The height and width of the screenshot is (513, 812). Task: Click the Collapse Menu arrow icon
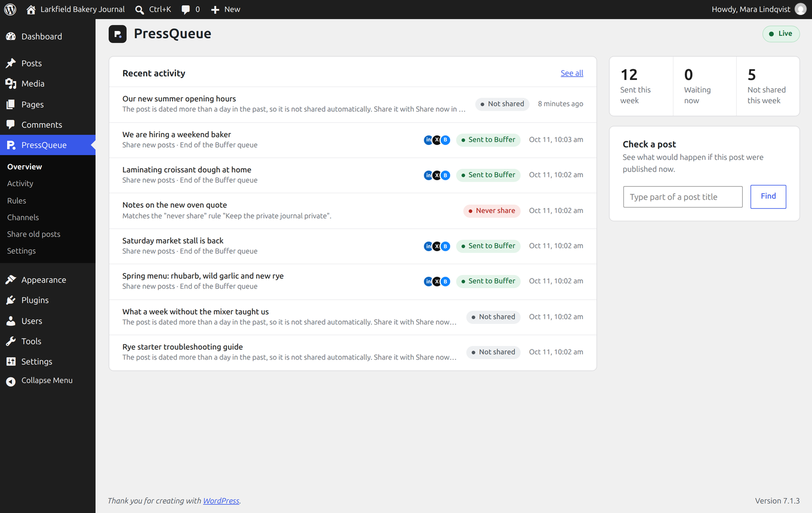point(11,381)
